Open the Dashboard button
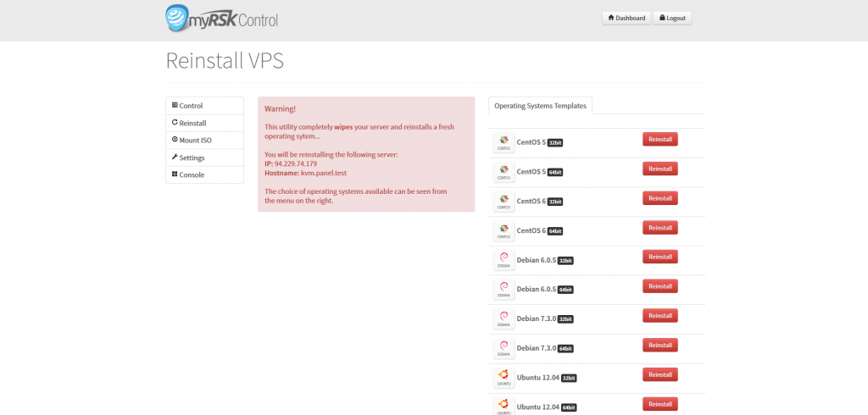The width and height of the screenshot is (868, 415). [x=626, y=18]
